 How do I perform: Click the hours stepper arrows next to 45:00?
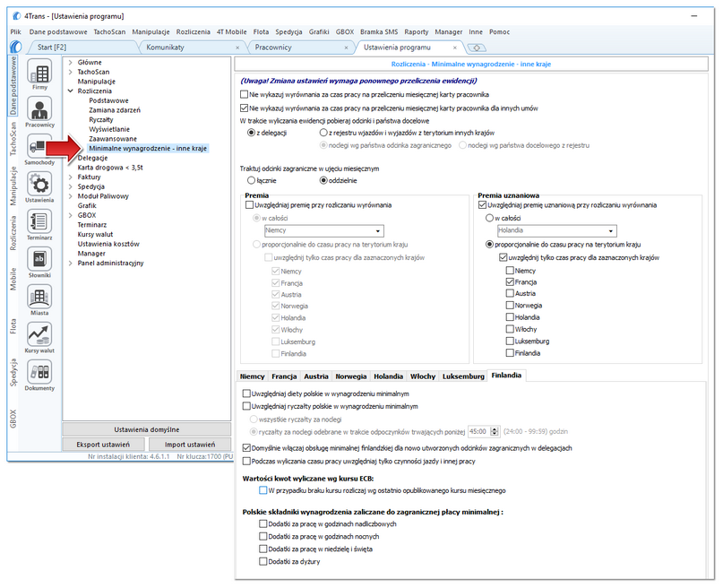click(495, 432)
